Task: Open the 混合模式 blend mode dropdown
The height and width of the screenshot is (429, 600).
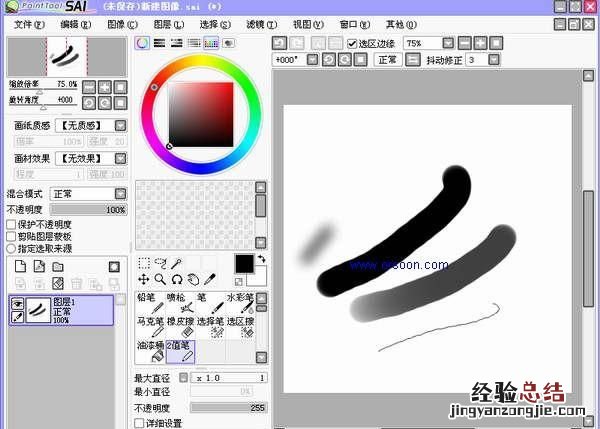Action: [121, 194]
